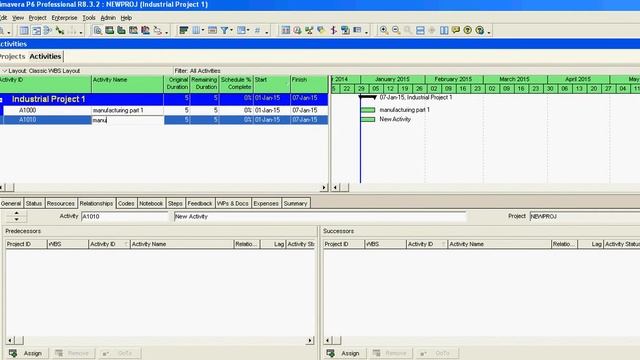The image size is (640, 360).
Task: Open the Enterprise menu
Action: [64, 18]
